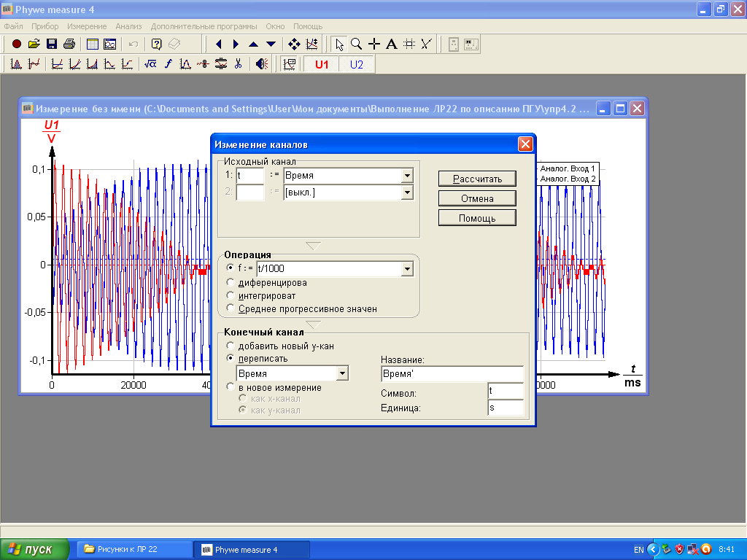Select the 'f :=' formula operation radio
Image resolution: width=747 pixels, height=560 pixels.
(x=230, y=268)
